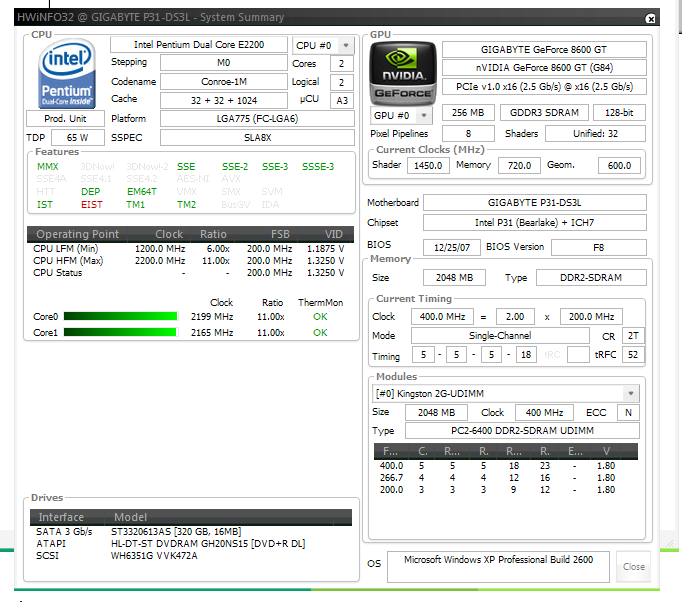Select the CPU HFM (Max) row

coord(189,261)
